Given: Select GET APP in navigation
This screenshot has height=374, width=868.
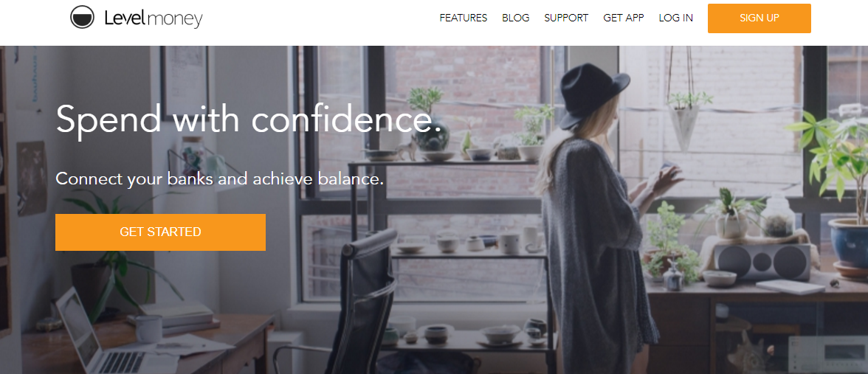Looking at the screenshot, I should [623, 18].
